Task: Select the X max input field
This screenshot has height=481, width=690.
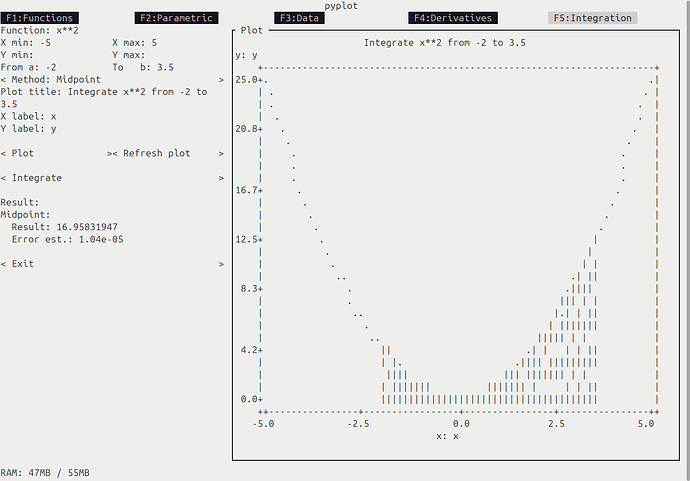Action: pyautogui.click(x=169, y=43)
